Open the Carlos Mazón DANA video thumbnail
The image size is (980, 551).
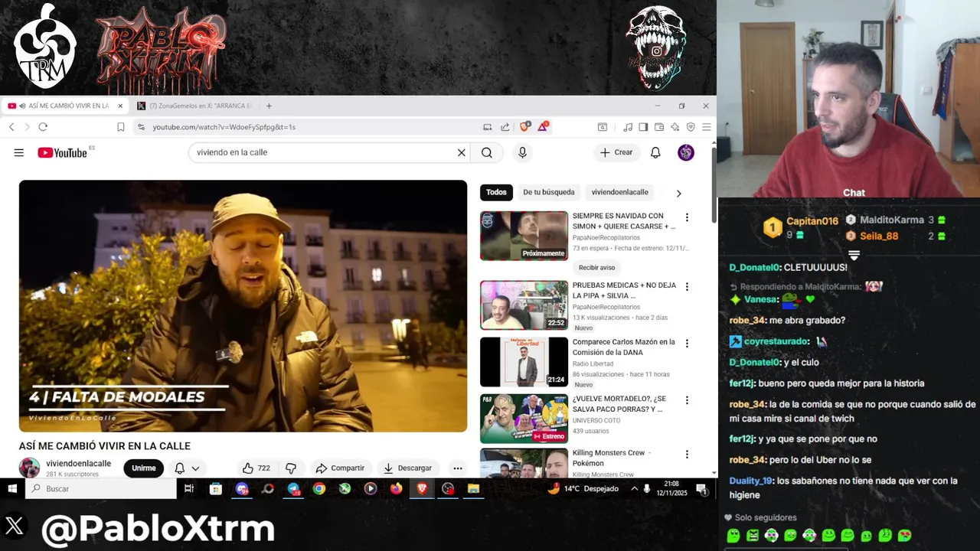pyautogui.click(x=524, y=362)
